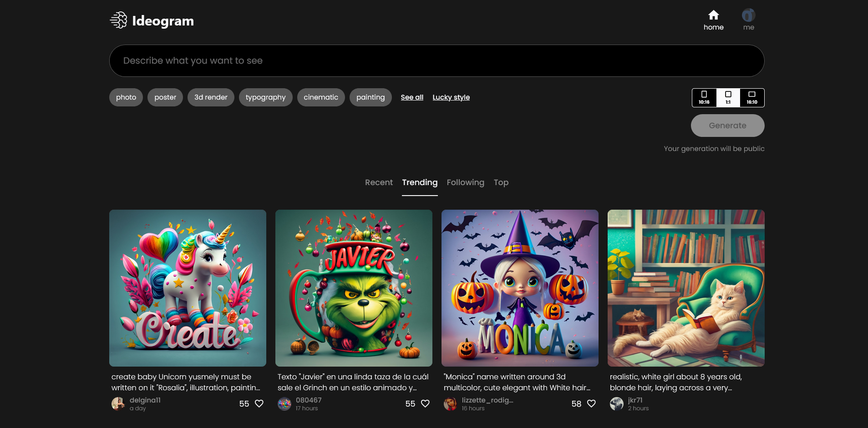Select the 1:1 aspect ratio
868x428 pixels.
(x=728, y=98)
